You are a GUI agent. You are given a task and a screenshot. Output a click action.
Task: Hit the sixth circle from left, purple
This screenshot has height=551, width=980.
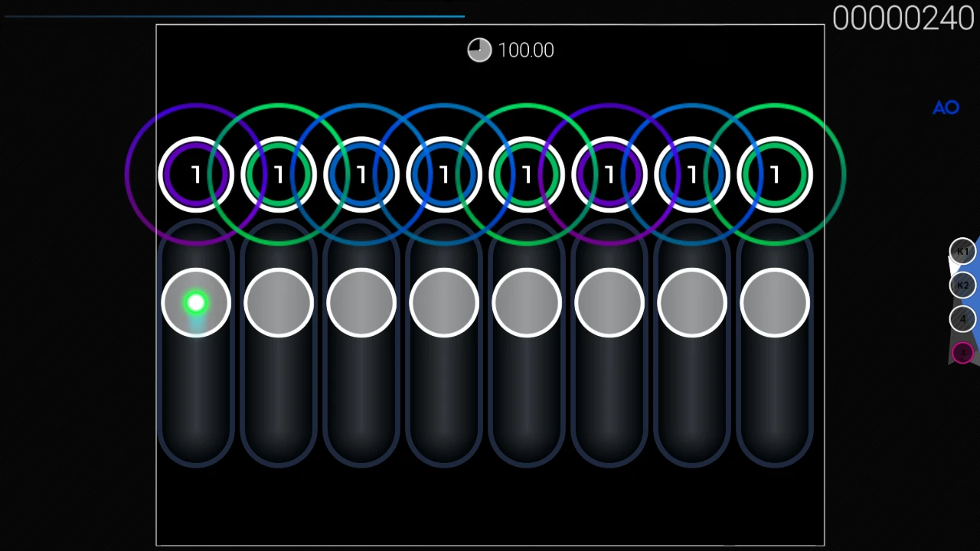click(609, 175)
